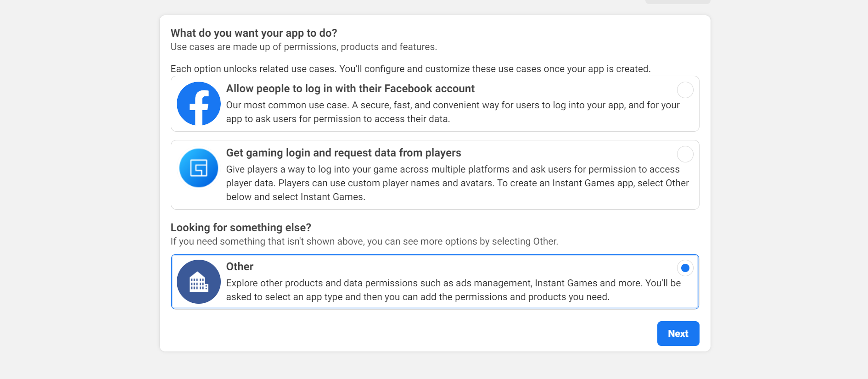Click 'Each option unlocks related use cases' text
The image size is (868, 379).
click(x=411, y=69)
